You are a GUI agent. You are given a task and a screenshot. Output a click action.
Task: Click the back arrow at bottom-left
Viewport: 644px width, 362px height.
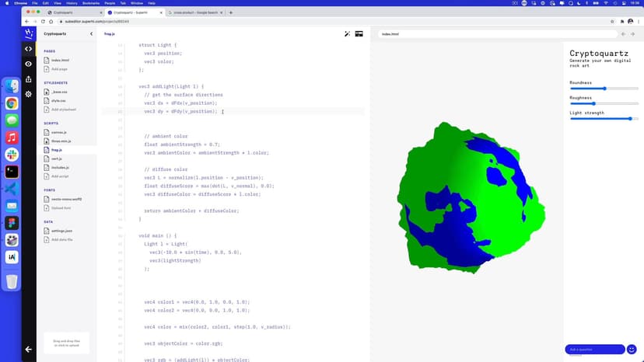pos(29,349)
